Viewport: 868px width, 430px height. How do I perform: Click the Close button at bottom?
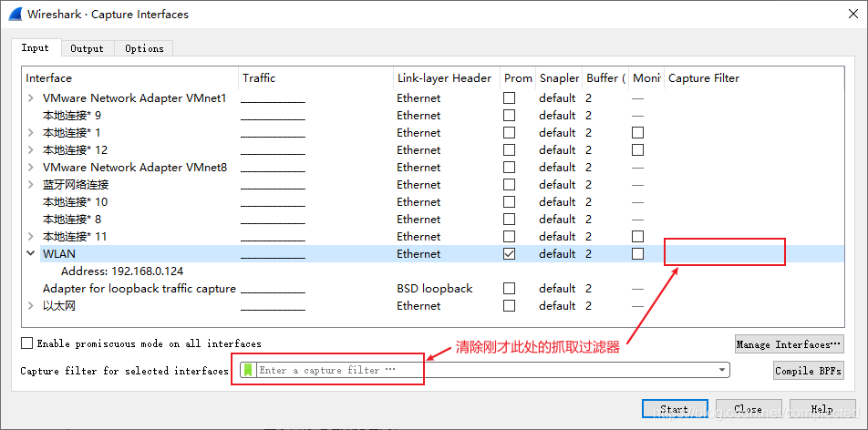pos(749,410)
